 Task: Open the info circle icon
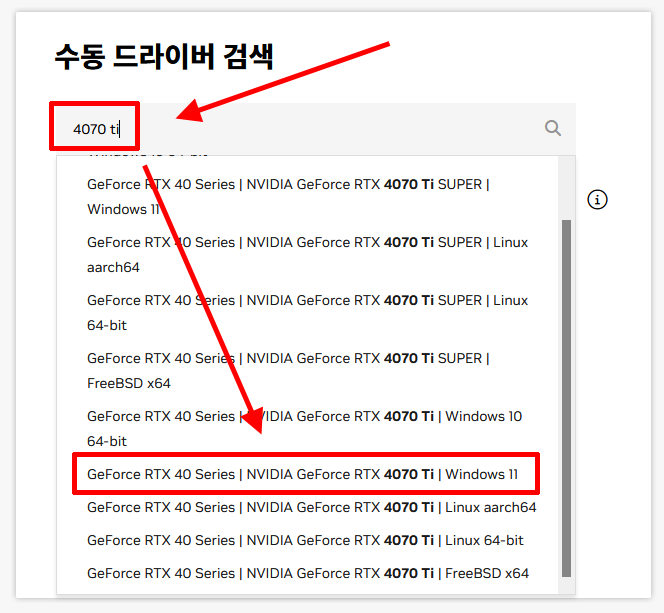(597, 199)
